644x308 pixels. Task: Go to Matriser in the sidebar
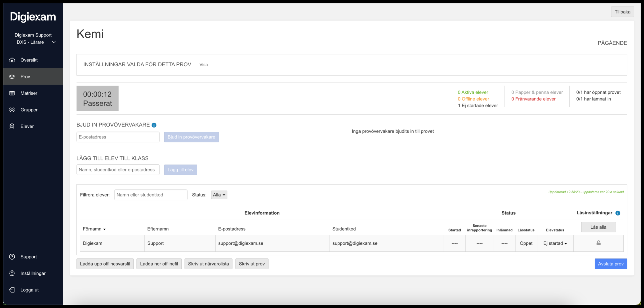pyautogui.click(x=33, y=93)
